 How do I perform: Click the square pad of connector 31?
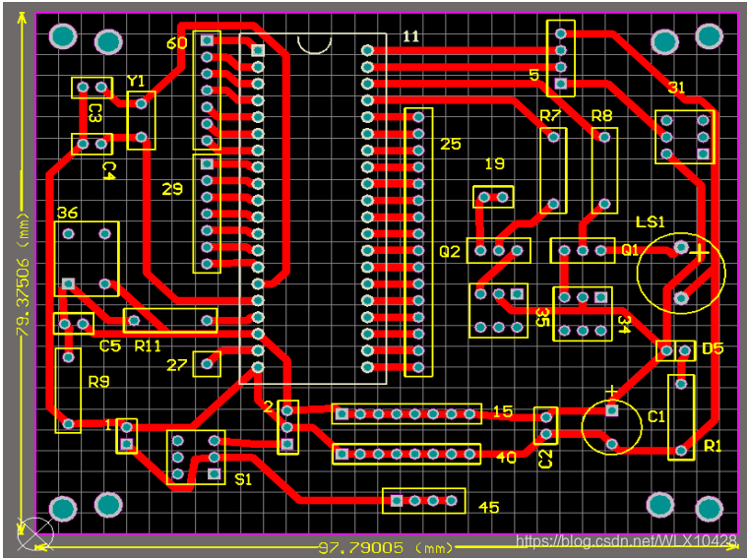(703, 154)
